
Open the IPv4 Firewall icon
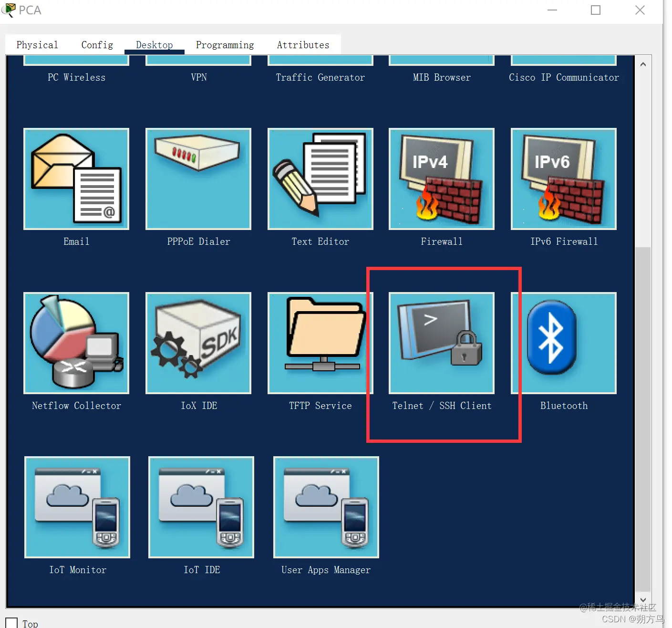point(442,179)
